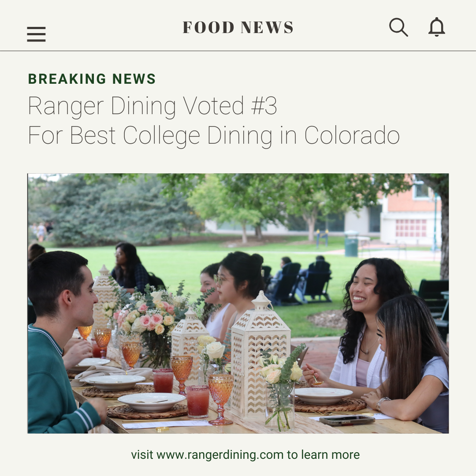
Task: Click the word 'FOOD' in the site title
Action: [x=208, y=27]
